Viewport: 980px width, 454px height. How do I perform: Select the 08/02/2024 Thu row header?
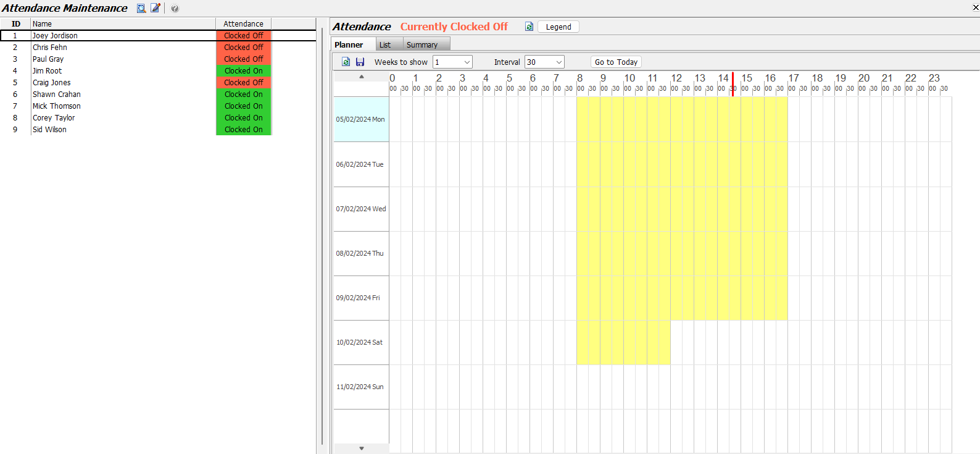point(361,253)
